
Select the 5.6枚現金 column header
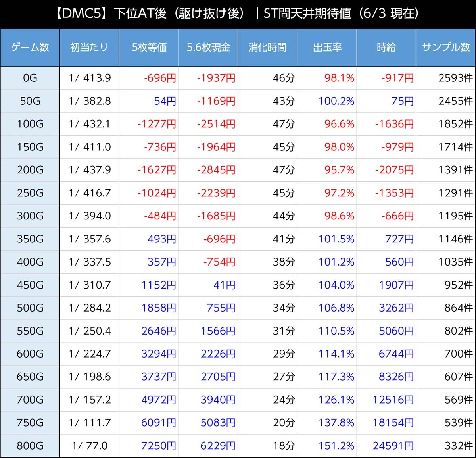[208, 48]
